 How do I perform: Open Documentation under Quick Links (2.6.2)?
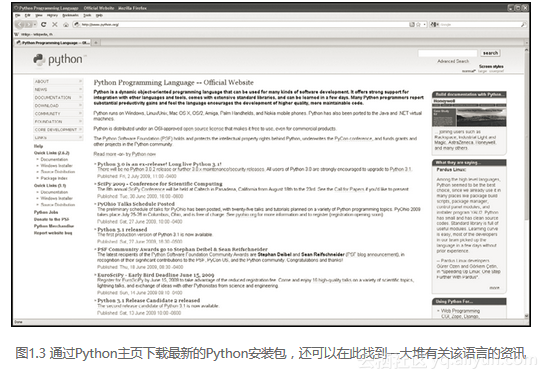click(x=54, y=159)
